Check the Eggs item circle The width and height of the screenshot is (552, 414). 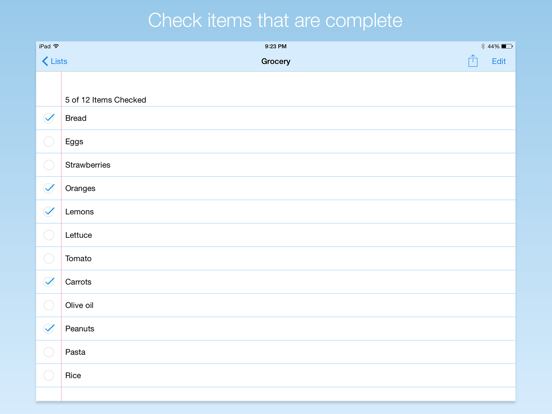[x=49, y=142]
